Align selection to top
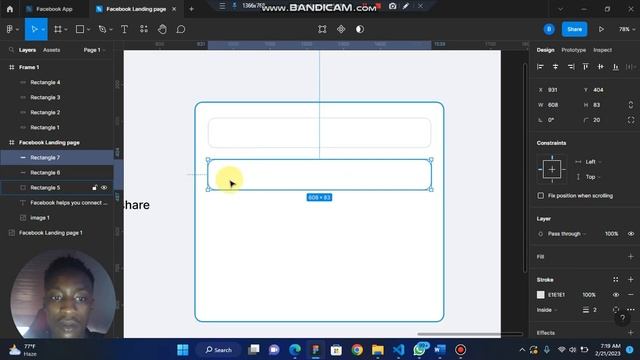The width and height of the screenshot is (640, 360). click(x=586, y=67)
